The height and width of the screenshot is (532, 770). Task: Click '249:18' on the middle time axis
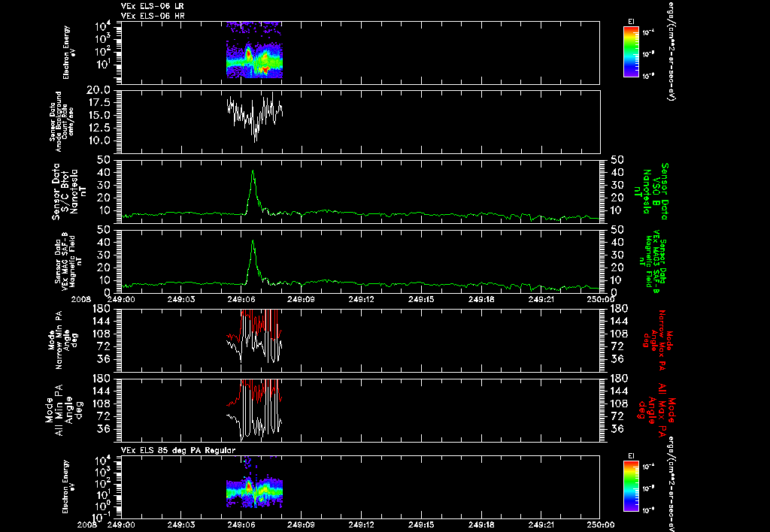tap(482, 299)
